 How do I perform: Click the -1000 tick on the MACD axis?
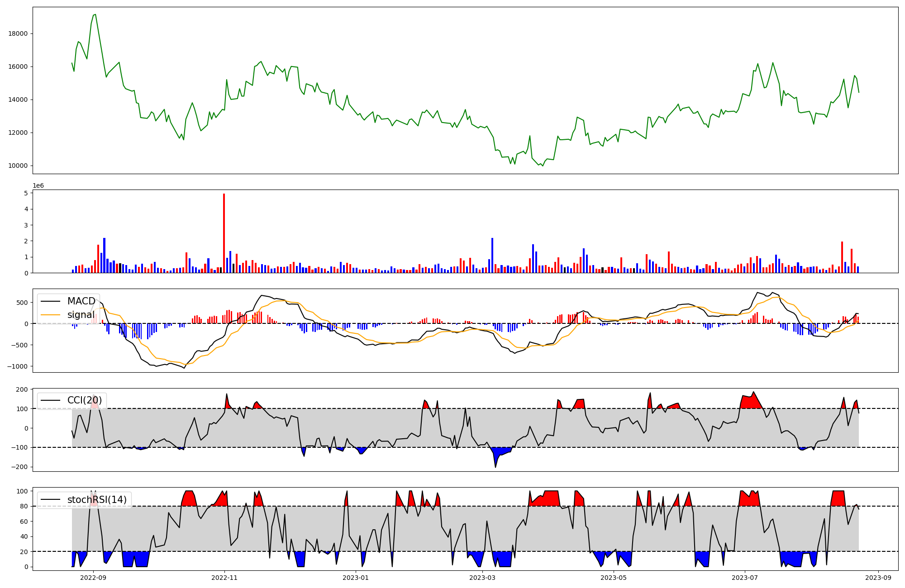pos(17,366)
